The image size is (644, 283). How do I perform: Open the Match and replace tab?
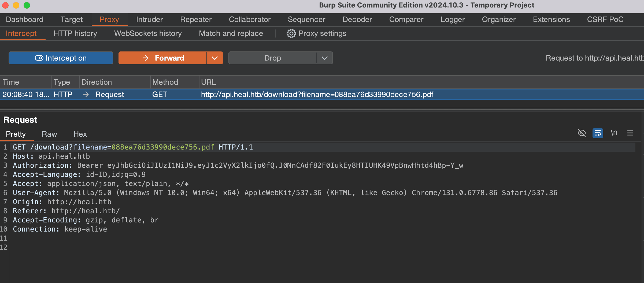click(231, 33)
